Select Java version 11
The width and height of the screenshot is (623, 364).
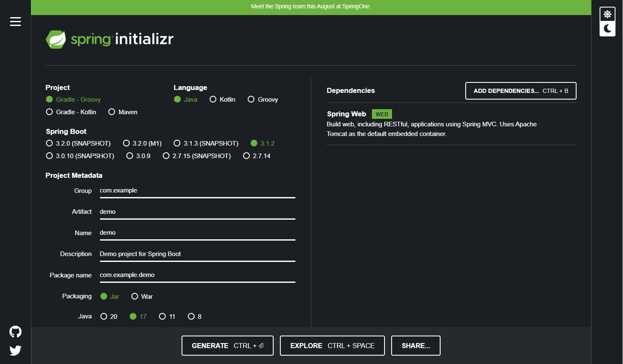coord(167,317)
